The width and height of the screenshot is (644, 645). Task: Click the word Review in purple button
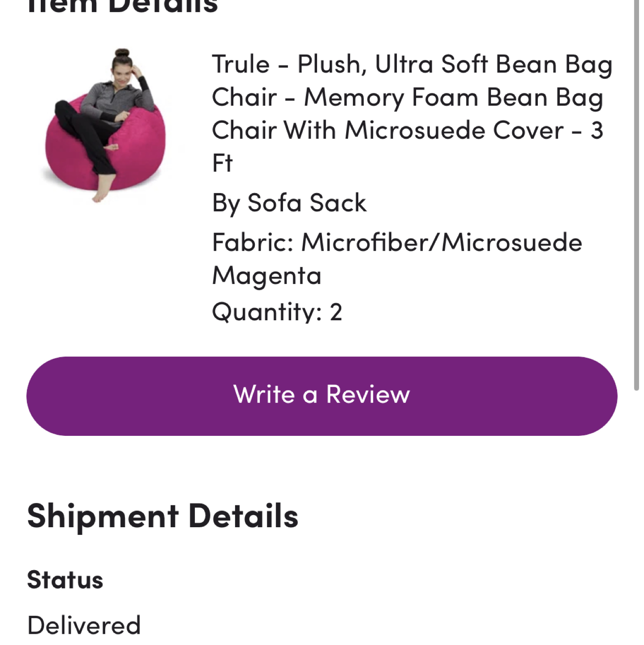coord(368,395)
